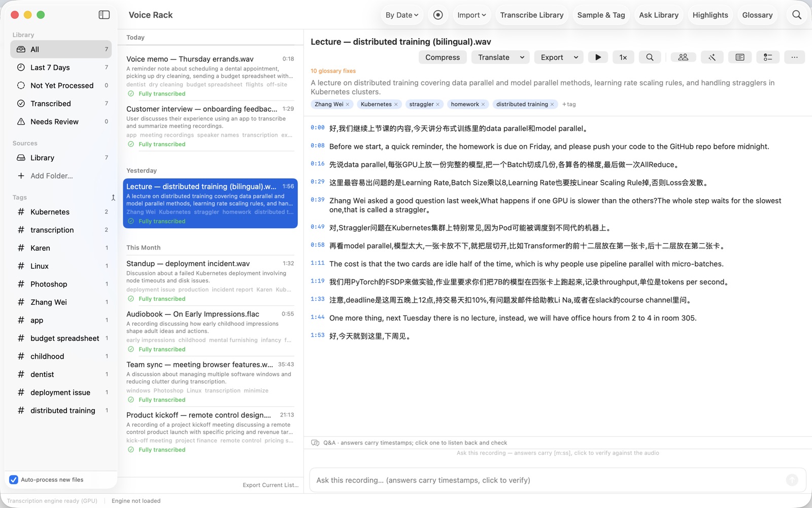
Task: Show Not Yet Processed recordings
Action: pos(61,85)
